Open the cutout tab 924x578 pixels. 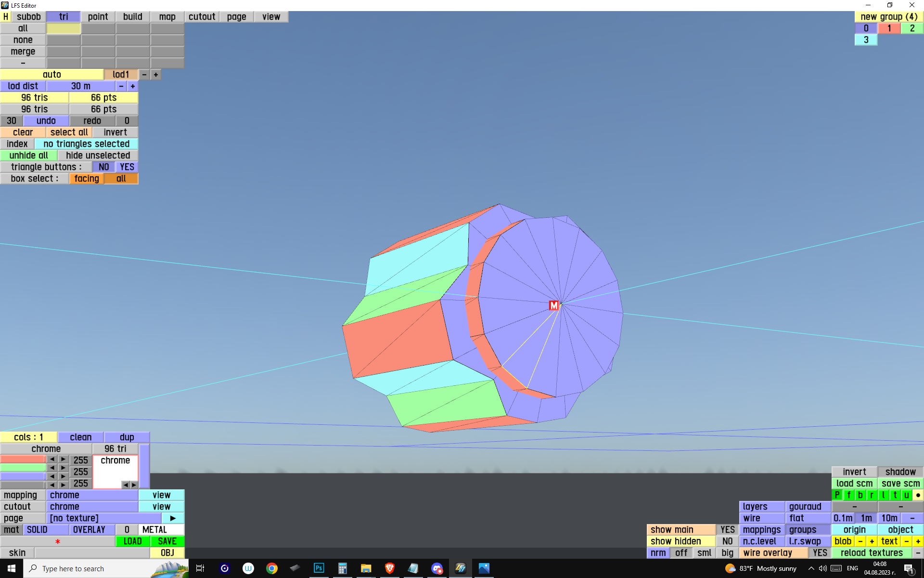202,17
